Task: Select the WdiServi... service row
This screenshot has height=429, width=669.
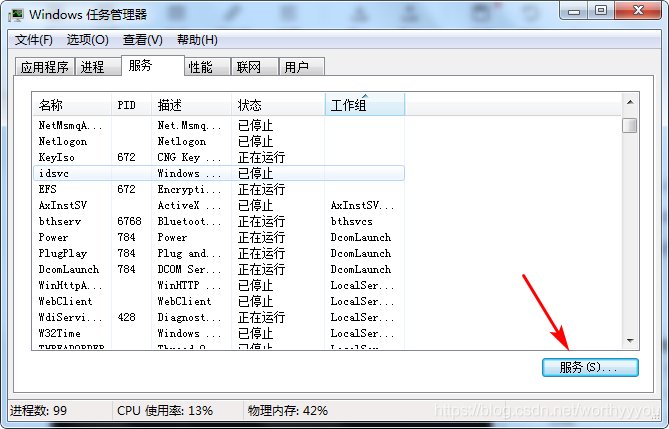Action: coord(218,317)
